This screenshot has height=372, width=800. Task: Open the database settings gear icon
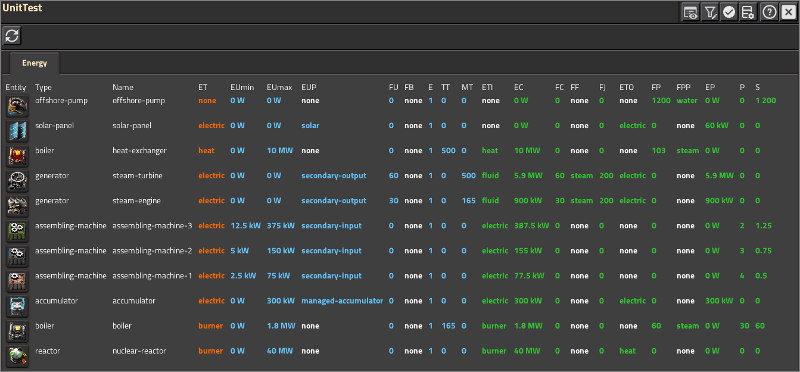(747, 12)
